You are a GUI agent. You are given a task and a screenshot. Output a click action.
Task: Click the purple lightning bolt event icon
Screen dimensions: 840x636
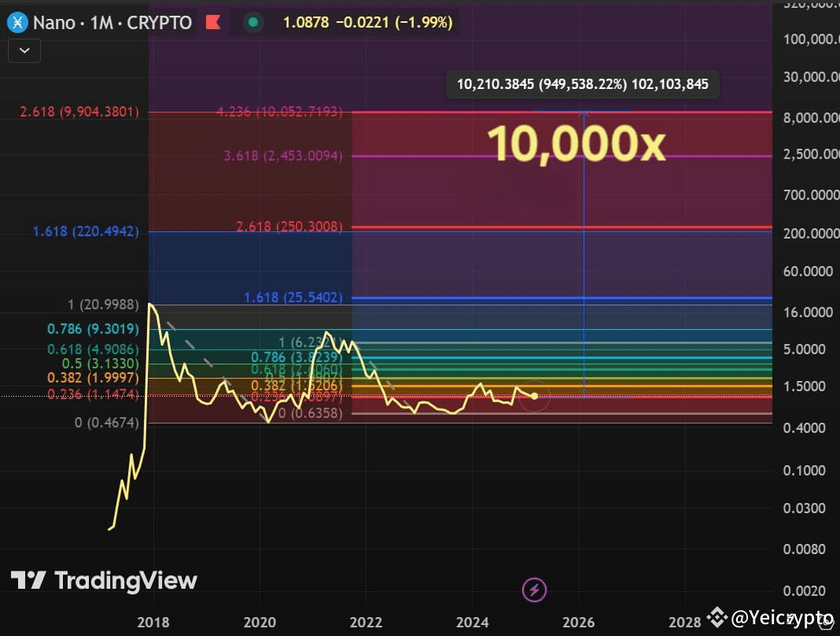pyautogui.click(x=534, y=590)
